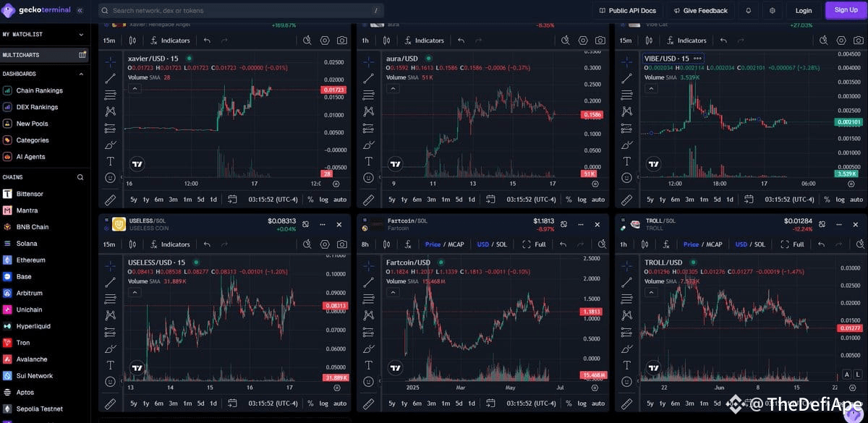Open the forecasting tools in USELESS chart
The image size is (868, 423).
click(x=110, y=332)
